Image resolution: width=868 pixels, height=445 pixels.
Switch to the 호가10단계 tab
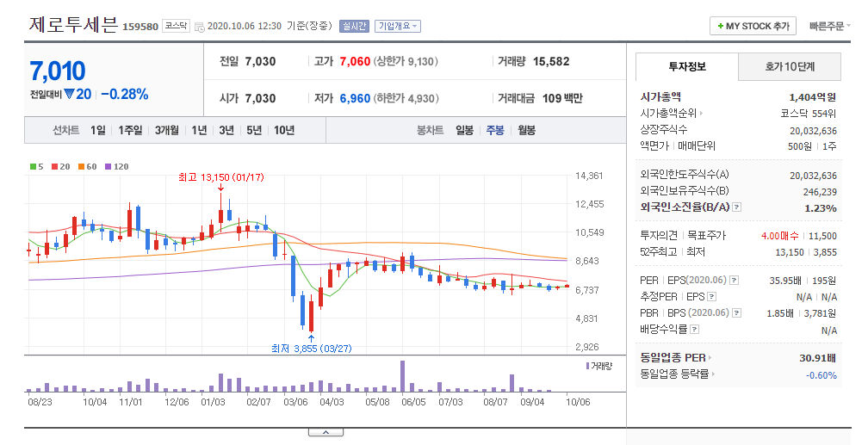click(790, 66)
